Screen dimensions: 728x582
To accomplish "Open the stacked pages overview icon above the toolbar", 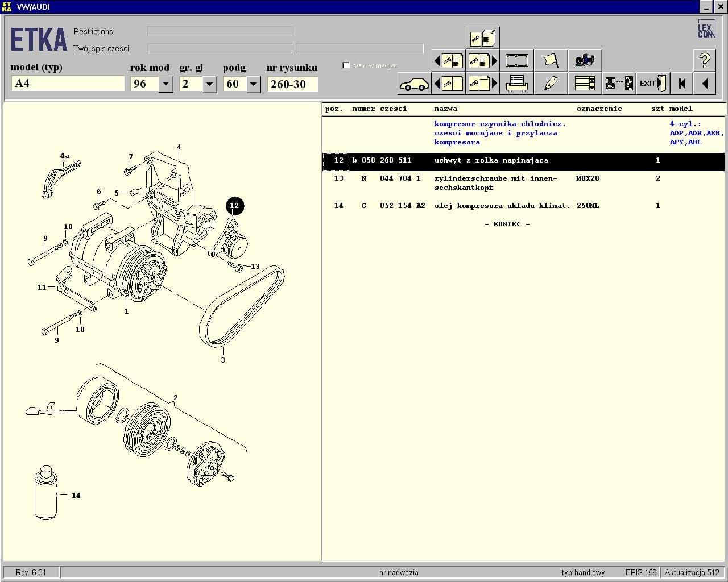I will click(483, 38).
